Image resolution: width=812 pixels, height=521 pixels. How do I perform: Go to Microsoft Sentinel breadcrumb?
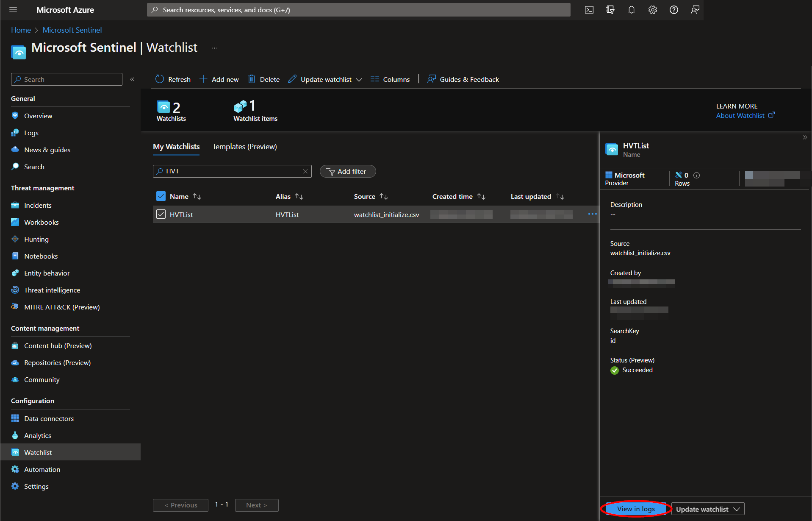(x=72, y=30)
